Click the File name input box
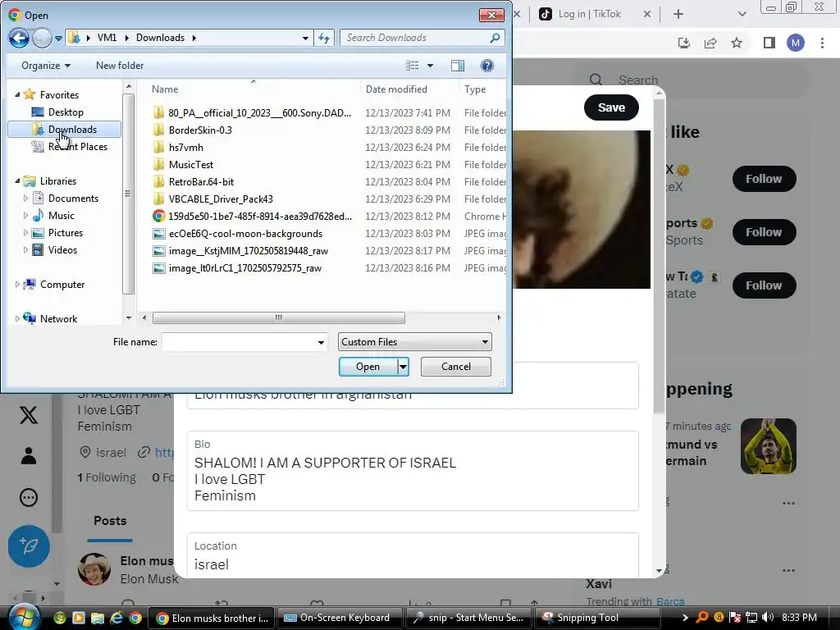840x630 pixels. pos(239,342)
